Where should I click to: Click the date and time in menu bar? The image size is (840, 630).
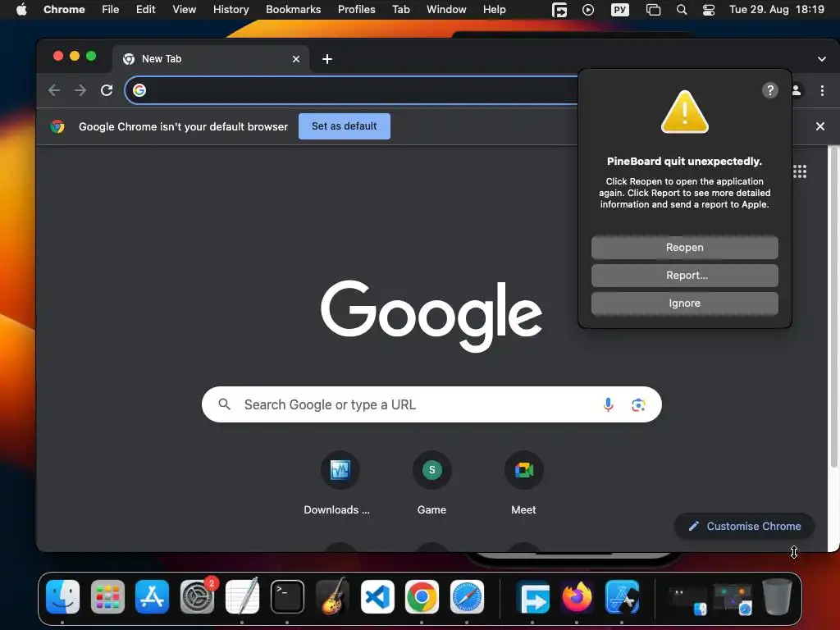click(776, 10)
